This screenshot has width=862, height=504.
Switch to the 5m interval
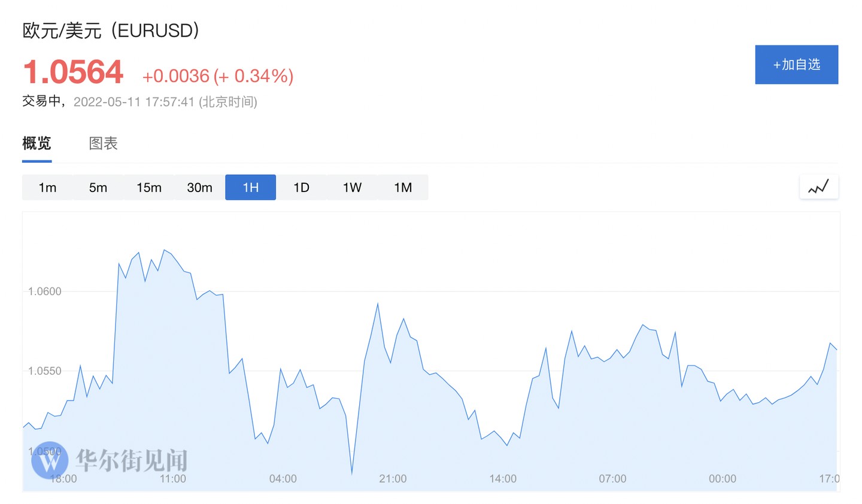98,187
